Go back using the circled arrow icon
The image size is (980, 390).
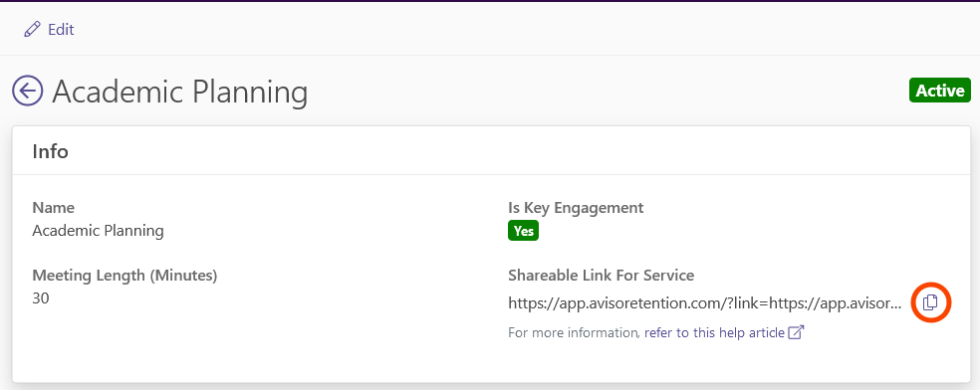[28, 92]
